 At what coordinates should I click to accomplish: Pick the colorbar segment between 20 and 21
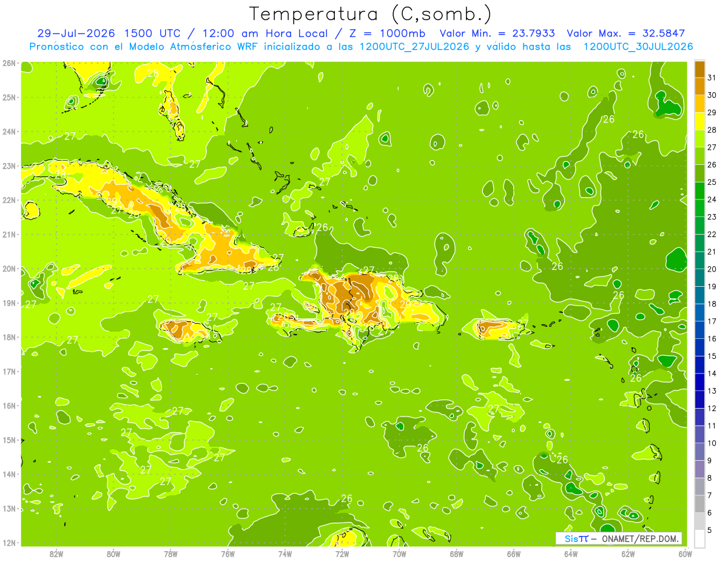click(x=699, y=261)
